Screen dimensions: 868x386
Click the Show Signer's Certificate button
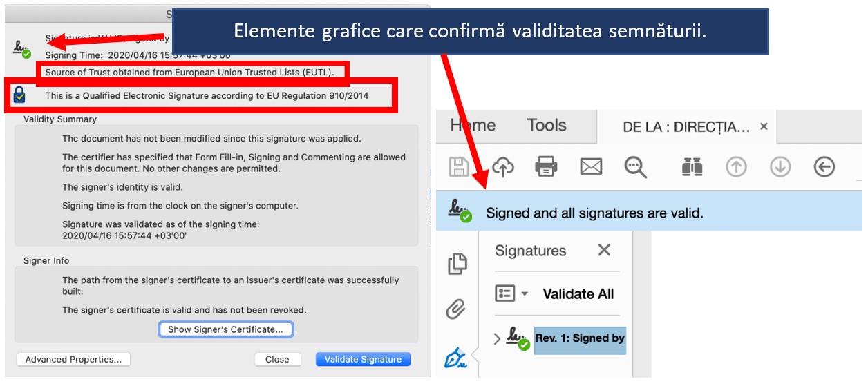coord(225,329)
